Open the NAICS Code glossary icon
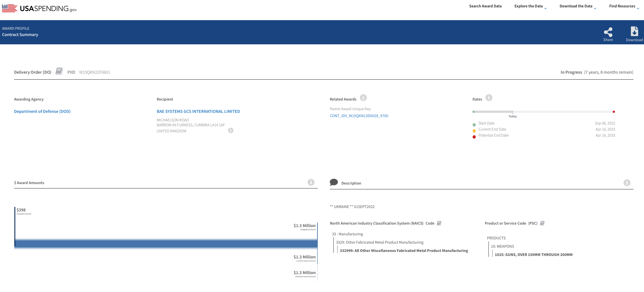 point(439,223)
